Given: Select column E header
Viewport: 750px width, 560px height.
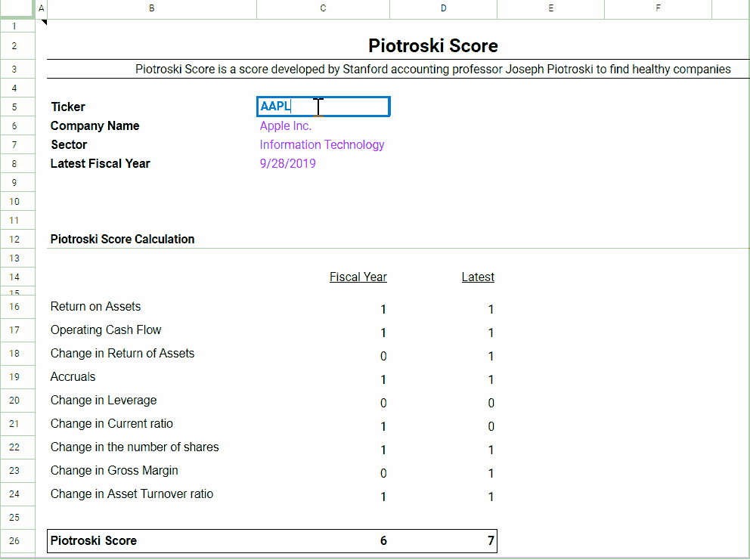Looking at the screenshot, I should [x=551, y=8].
